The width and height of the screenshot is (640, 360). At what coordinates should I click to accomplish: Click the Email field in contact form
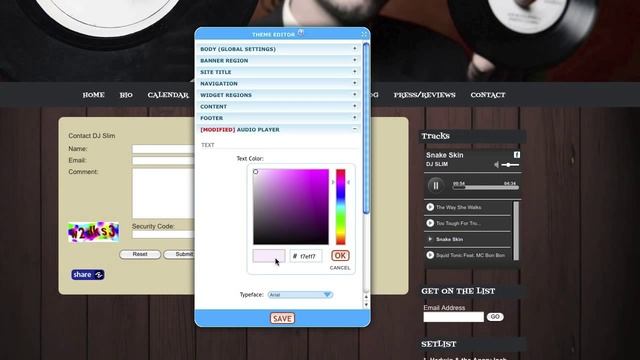point(163,160)
